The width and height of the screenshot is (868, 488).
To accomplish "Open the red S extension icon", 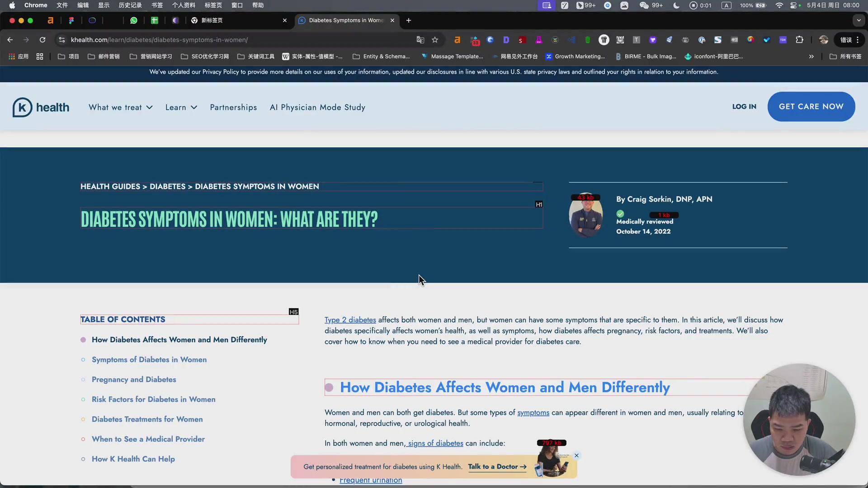I will [522, 40].
